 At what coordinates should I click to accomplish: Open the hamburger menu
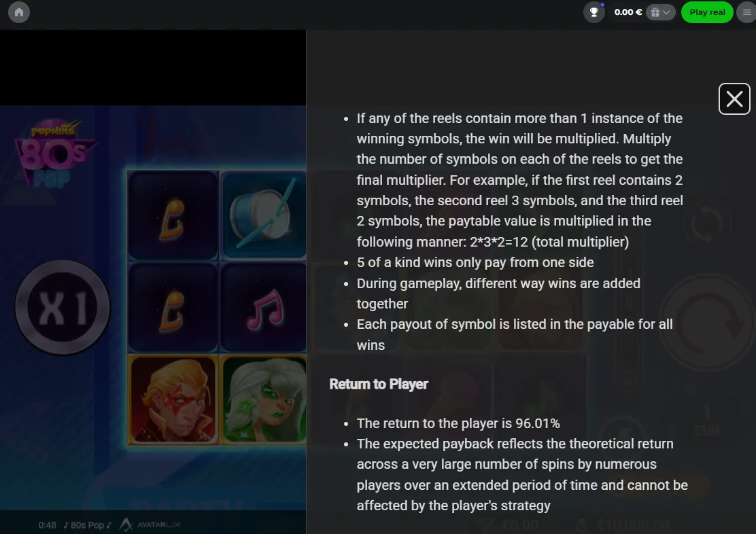747,12
